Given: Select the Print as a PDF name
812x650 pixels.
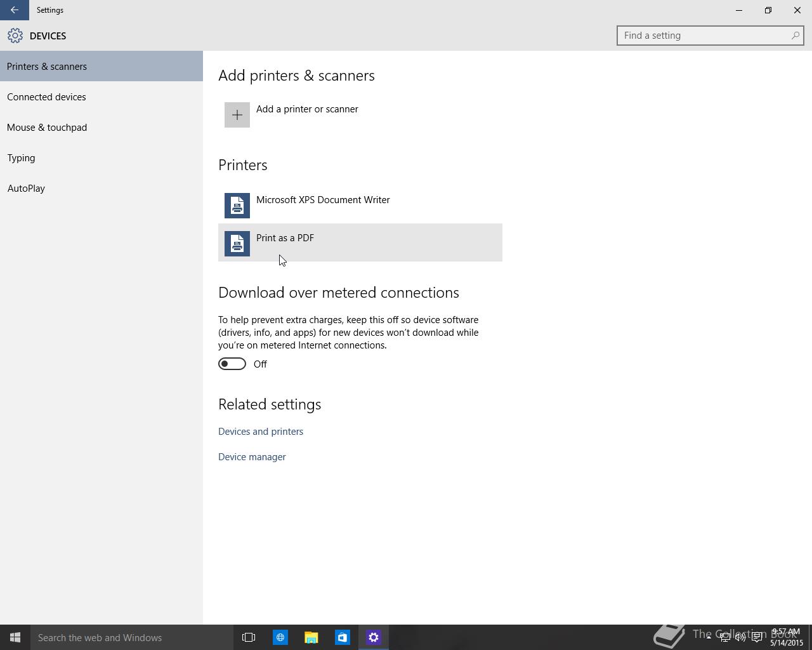Looking at the screenshot, I should point(285,238).
